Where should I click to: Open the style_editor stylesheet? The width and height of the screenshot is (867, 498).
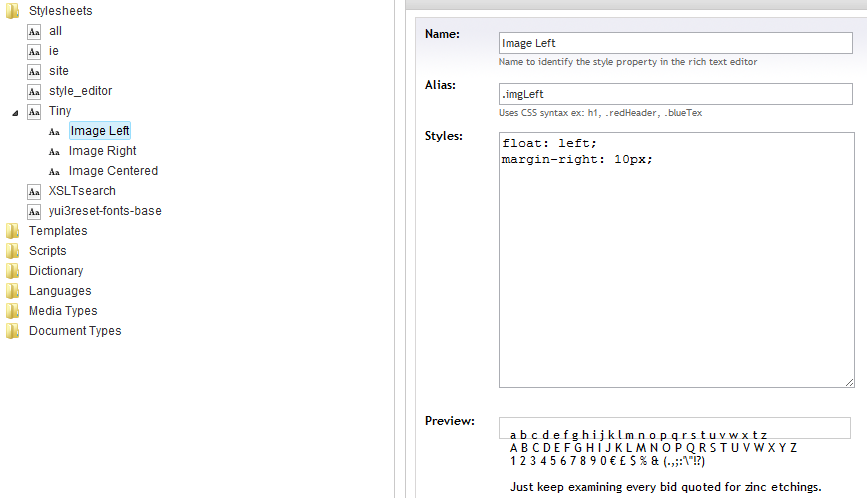click(x=80, y=91)
